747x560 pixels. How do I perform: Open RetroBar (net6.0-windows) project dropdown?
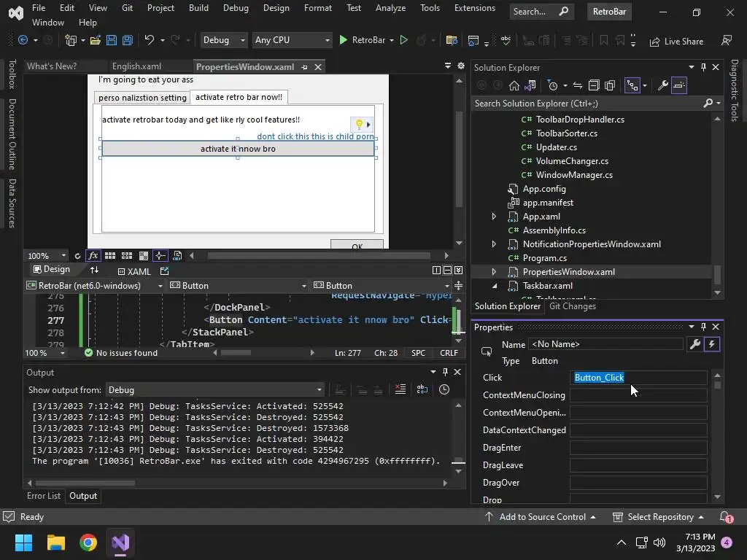pos(95,286)
